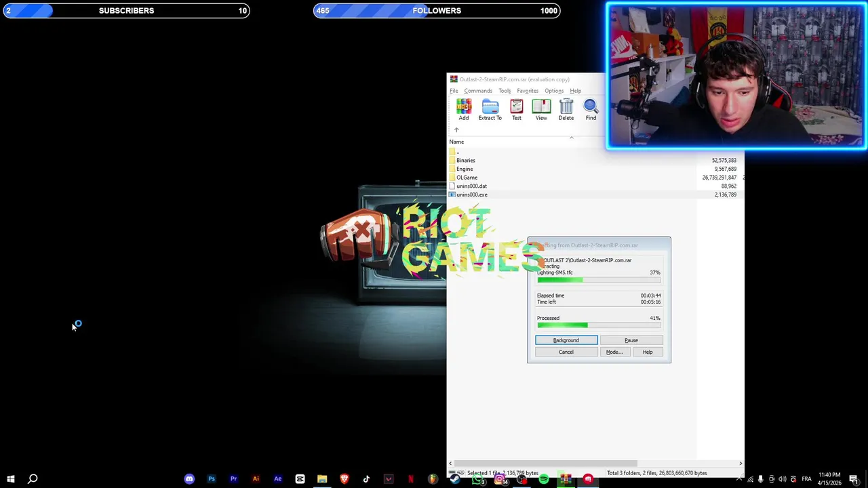Click the scroll left arrow of file list
Image resolution: width=868 pixels, height=488 pixels.
pyautogui.click(x=450, y=464)
